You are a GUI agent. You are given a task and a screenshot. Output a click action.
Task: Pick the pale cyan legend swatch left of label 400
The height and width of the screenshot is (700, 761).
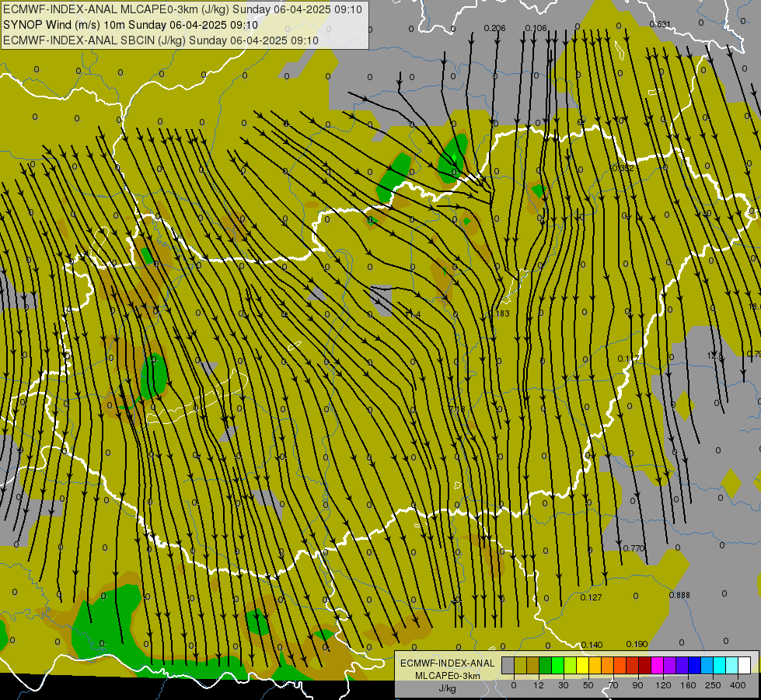pos(732,666)
